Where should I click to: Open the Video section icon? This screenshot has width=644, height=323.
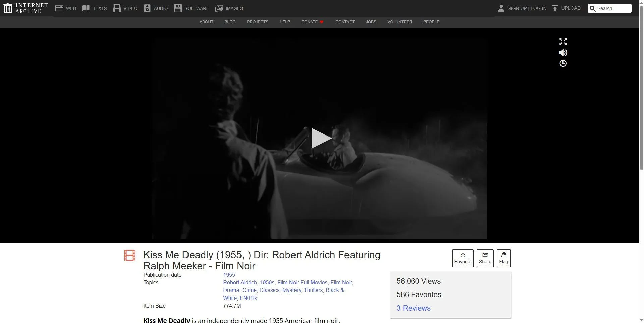117,8
